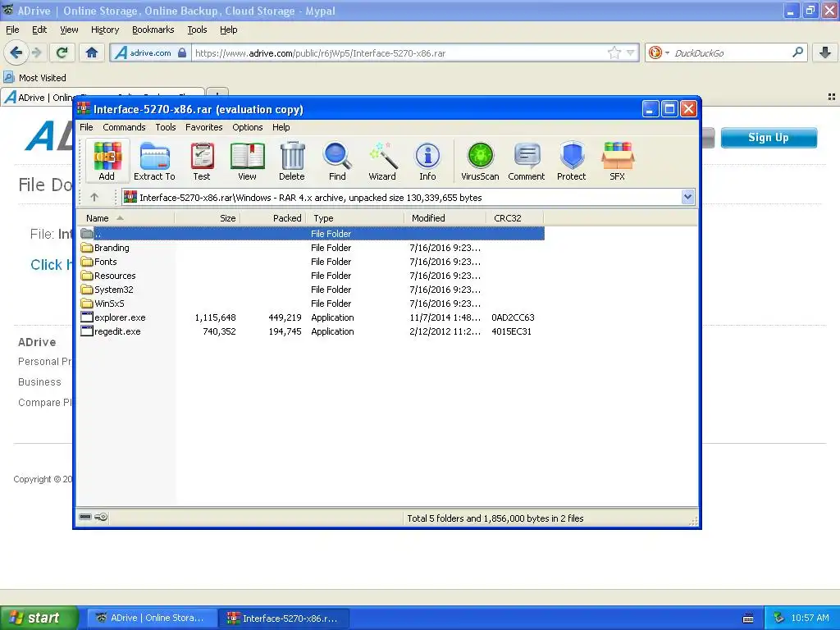Select the parent folder '..' row
The image size is (840, 630).
[312, 234]
